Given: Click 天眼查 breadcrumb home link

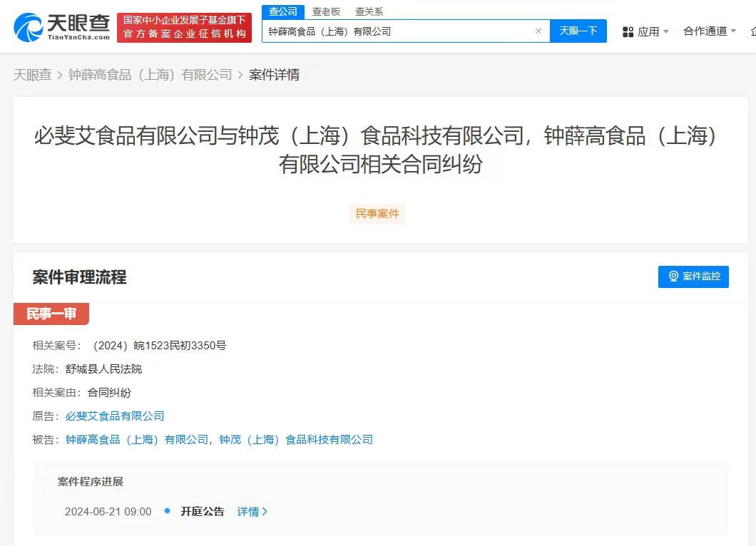Looking at the screenshot, I should (x=33, y=74).
